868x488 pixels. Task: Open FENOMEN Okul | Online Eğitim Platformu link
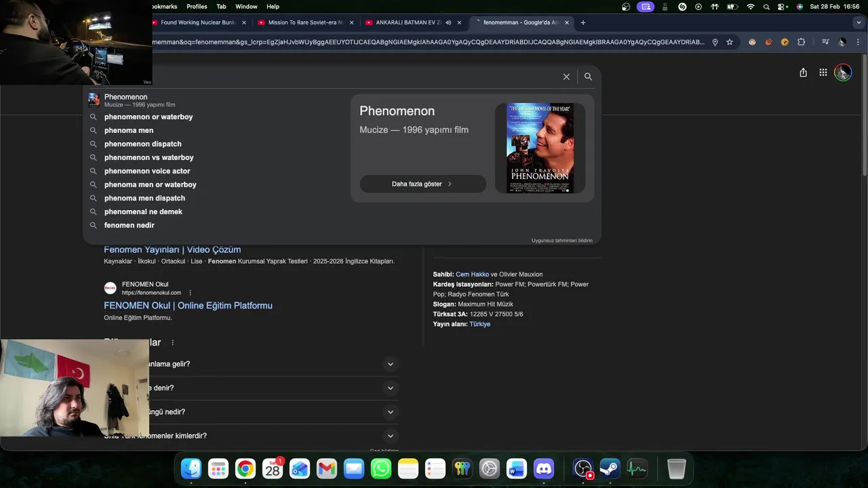point(188,306)
